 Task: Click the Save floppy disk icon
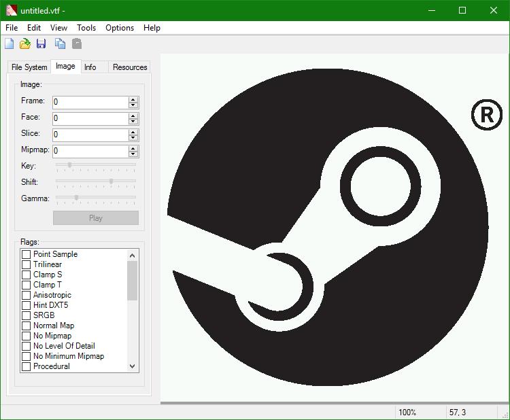[x=41, y=43]
